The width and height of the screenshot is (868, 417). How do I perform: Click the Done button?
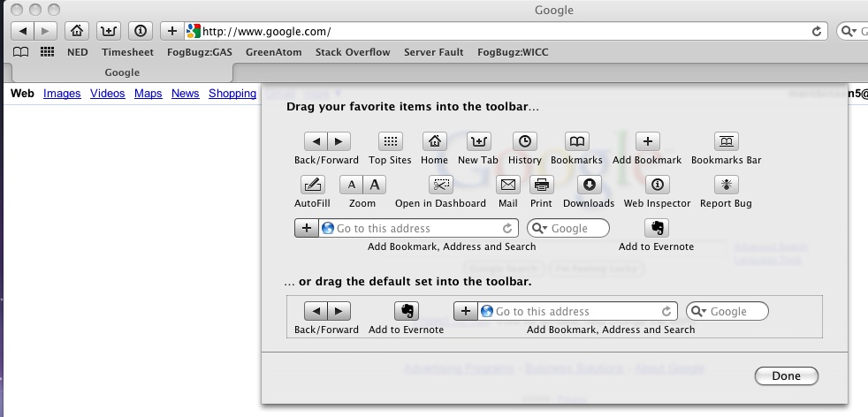click(786, 376)
